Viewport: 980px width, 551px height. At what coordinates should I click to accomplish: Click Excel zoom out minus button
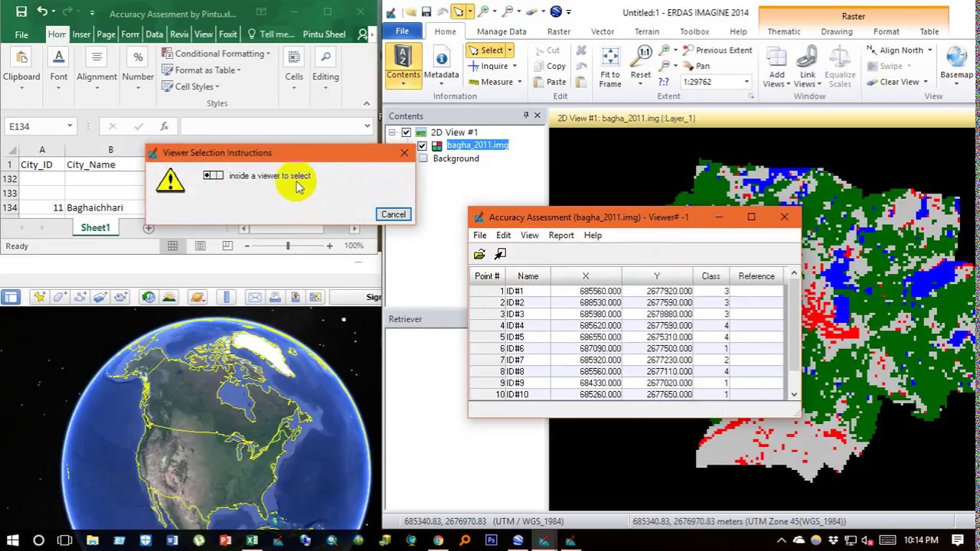tap(247, 246)
